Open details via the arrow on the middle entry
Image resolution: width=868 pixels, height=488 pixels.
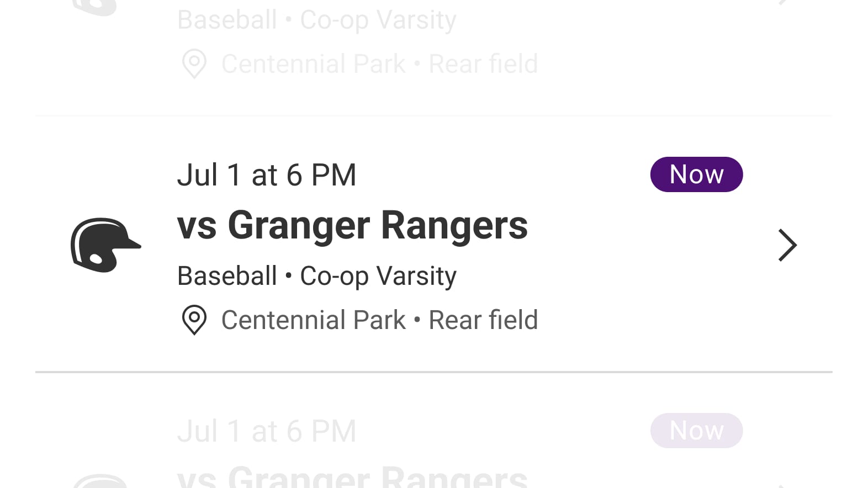coord(787,245)
